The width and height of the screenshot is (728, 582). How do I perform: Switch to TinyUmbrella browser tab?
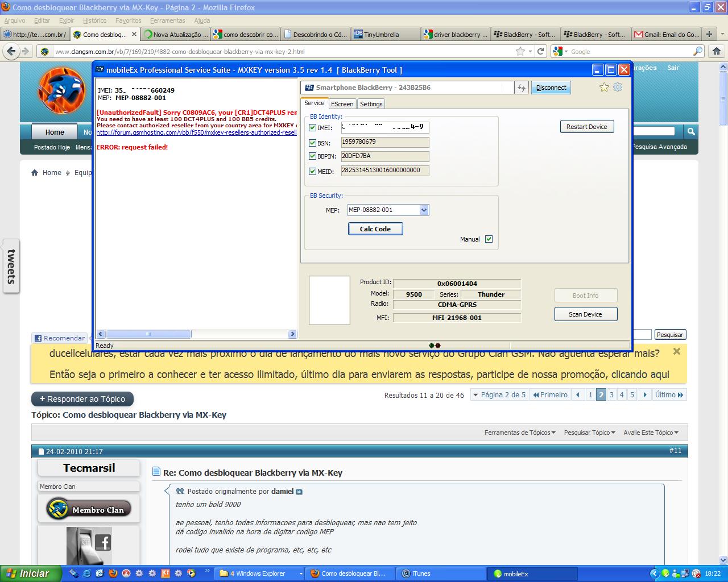(x=386, y=34)
